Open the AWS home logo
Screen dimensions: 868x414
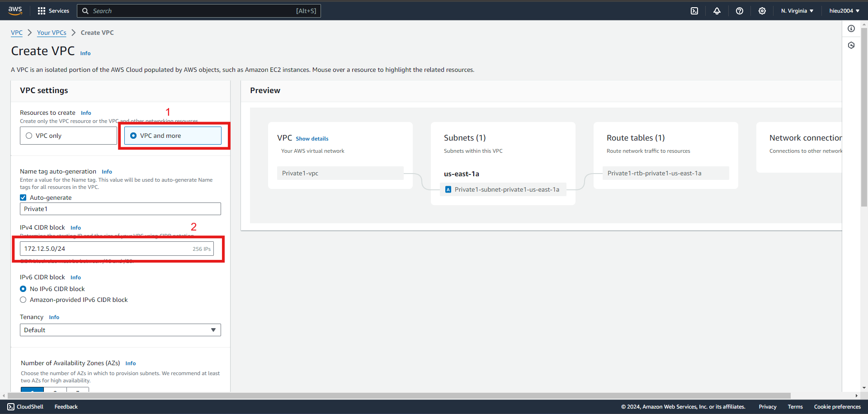click(x=15, y=11)
